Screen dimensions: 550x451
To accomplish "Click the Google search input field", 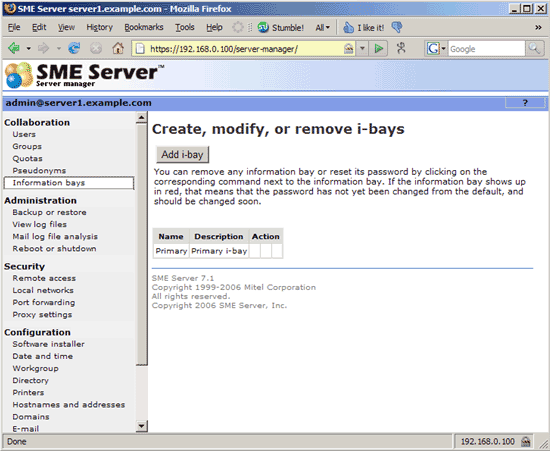I will [487, 49].
